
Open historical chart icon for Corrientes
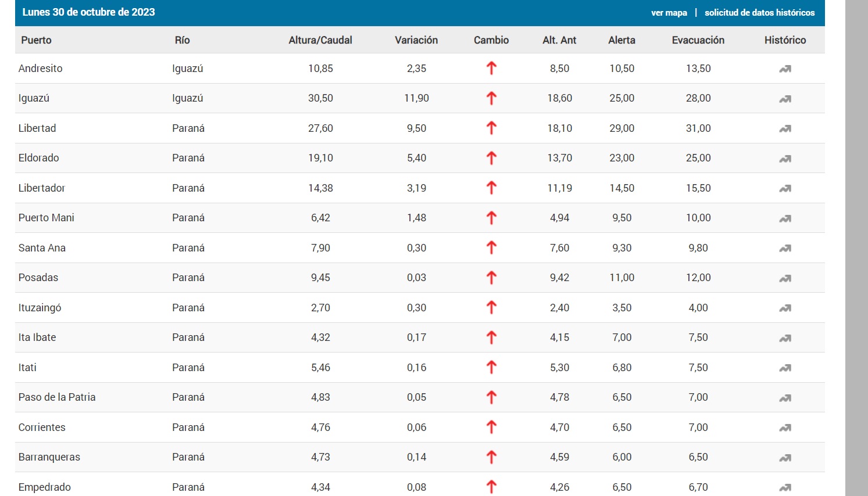point(785,427)
